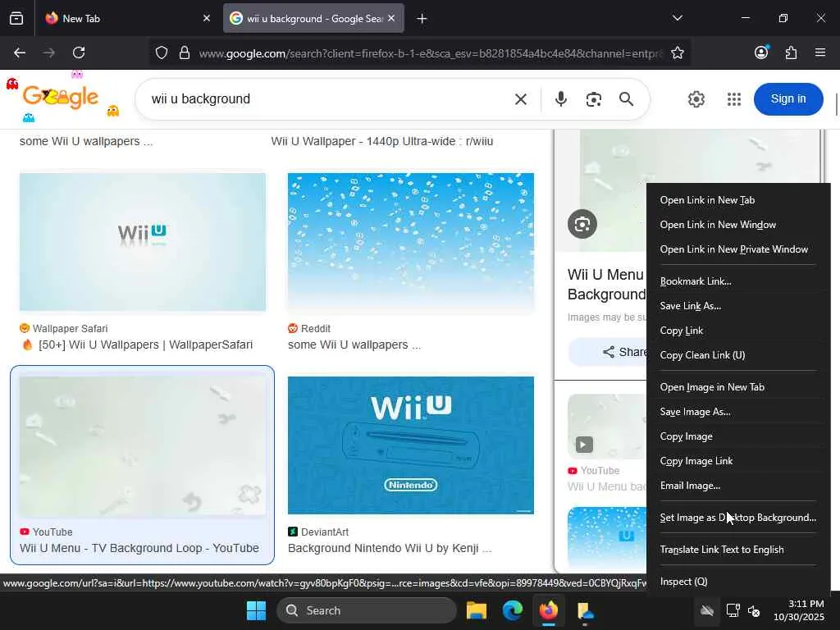Open the Reddit some Wii U wallpapers link
840x630 pixels.
point(354,345)
